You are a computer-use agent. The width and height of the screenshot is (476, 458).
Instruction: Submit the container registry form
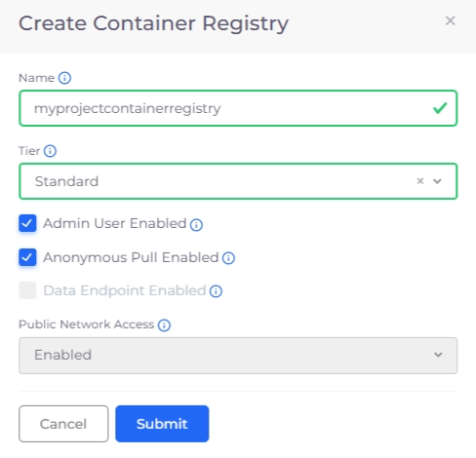[x=162, y=424]
